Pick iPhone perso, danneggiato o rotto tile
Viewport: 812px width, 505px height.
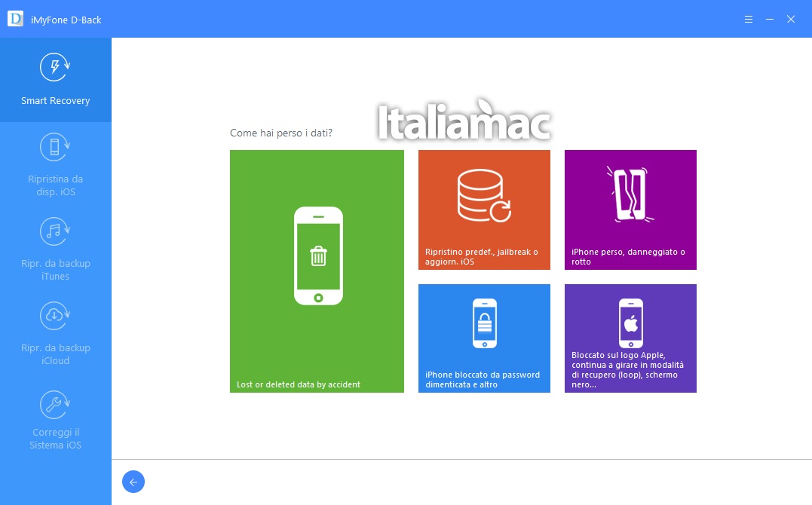tap(630, 210)
